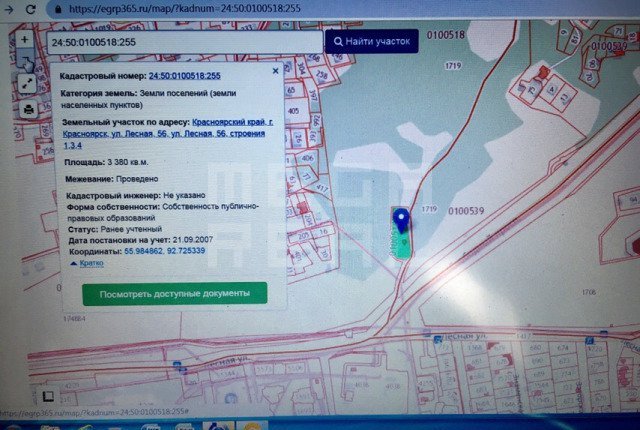Open the Красноярский край address link
The width and height of the screenshot is (640, 430).
click(168, 133)
